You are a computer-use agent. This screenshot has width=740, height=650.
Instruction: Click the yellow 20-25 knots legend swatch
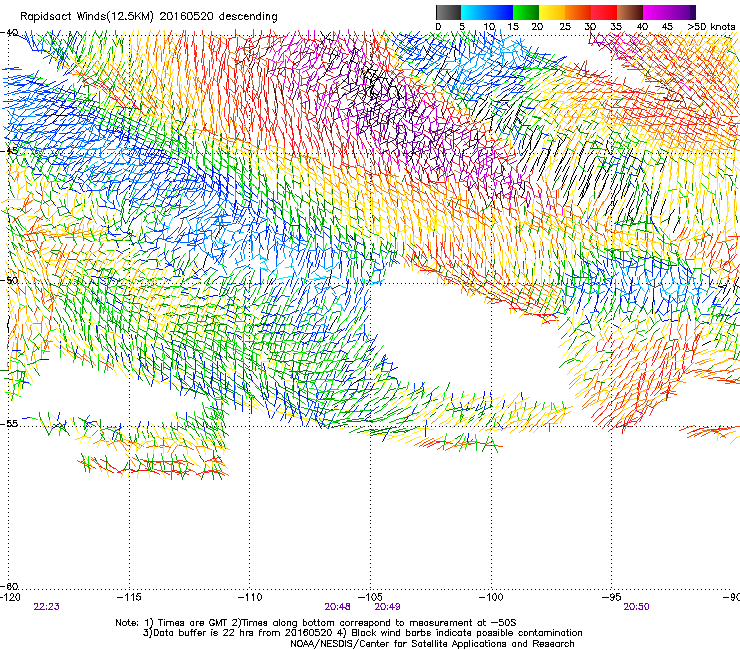click(x=552, y=12)
